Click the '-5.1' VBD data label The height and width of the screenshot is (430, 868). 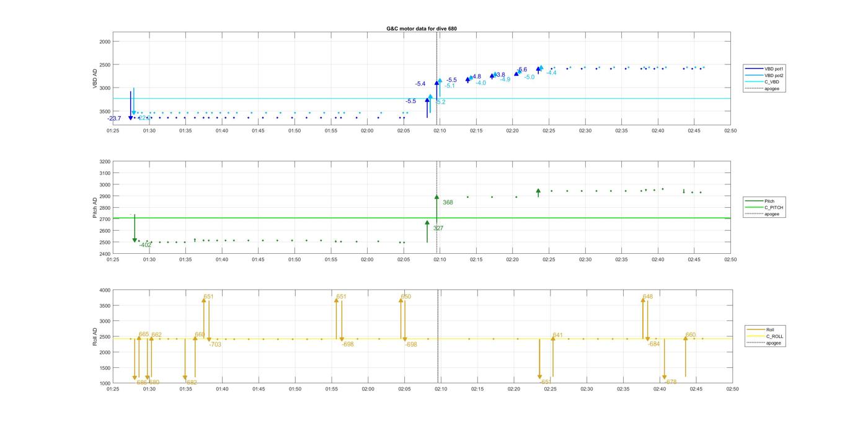[450, 86]
